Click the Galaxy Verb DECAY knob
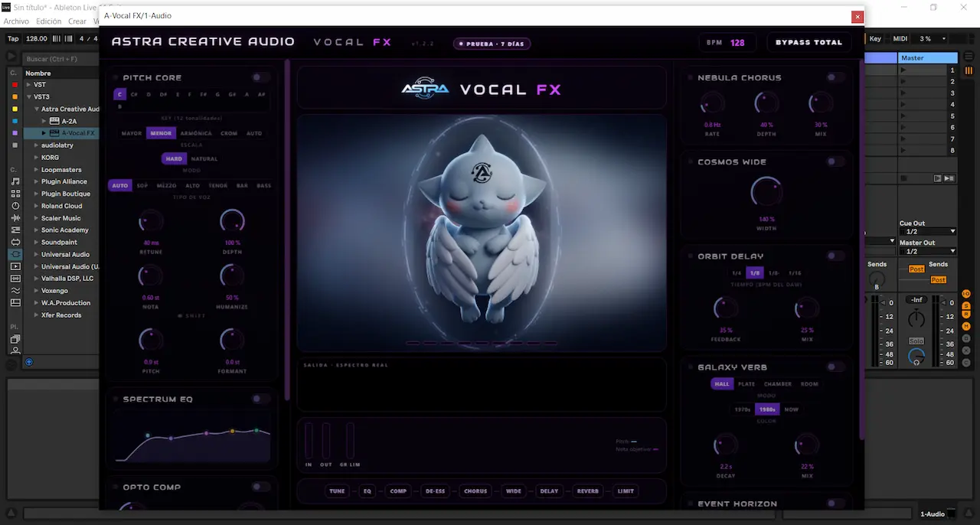980x525 pixels. point(726,445)
